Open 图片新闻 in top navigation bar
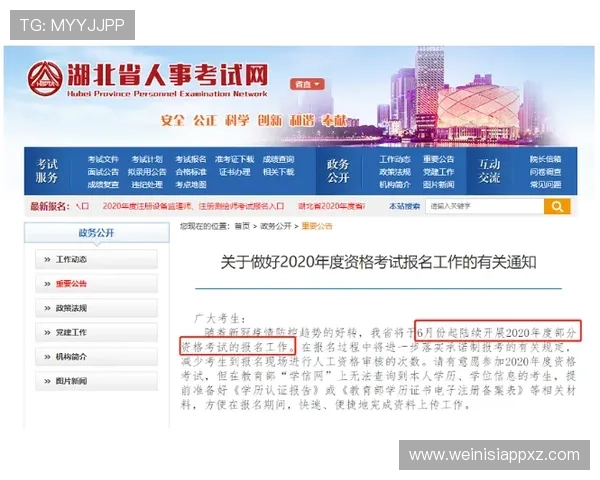600x480 pixels. [x=439, y=184]
